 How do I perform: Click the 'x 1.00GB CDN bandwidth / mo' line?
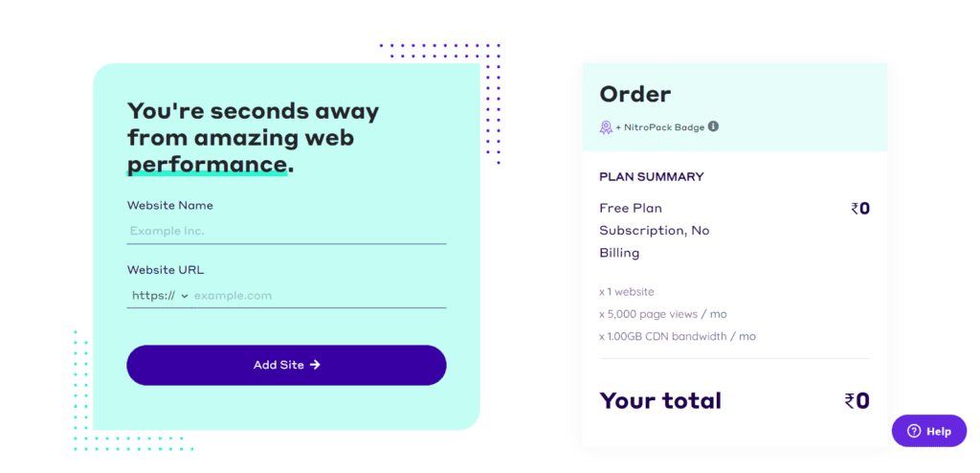click(x=678, y=337)
